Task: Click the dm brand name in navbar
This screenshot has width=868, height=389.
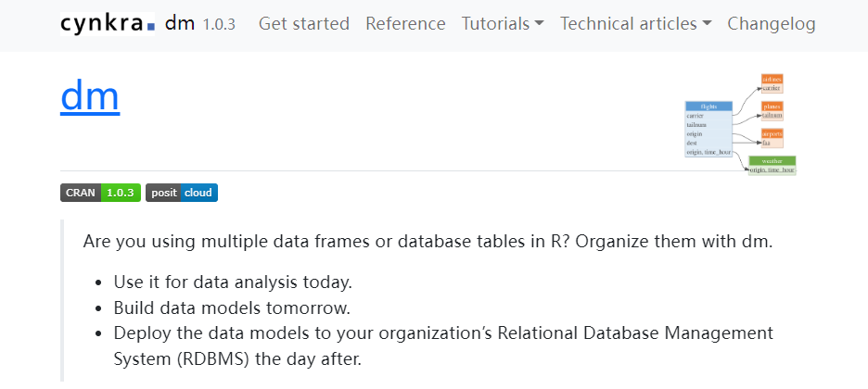Action: coord(180,24)
